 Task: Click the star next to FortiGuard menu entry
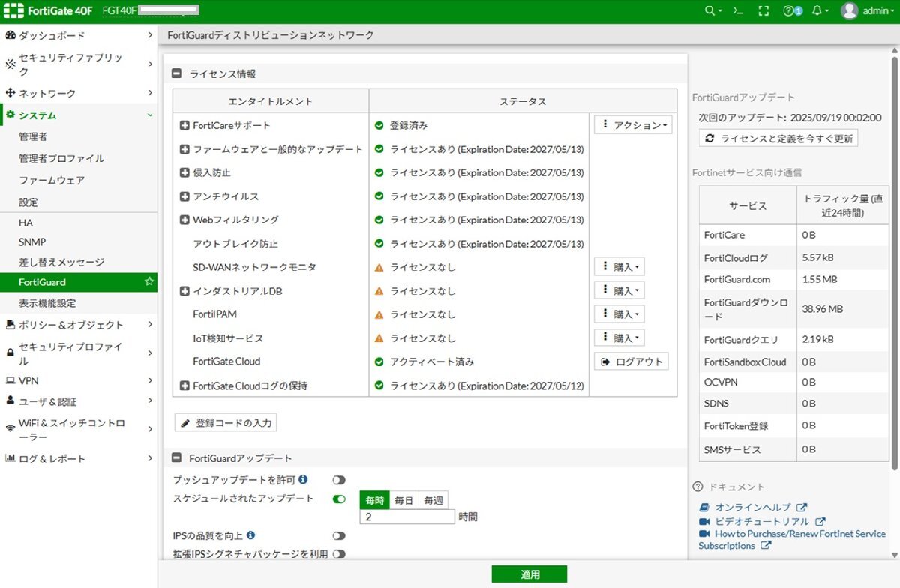click(149, 283)
